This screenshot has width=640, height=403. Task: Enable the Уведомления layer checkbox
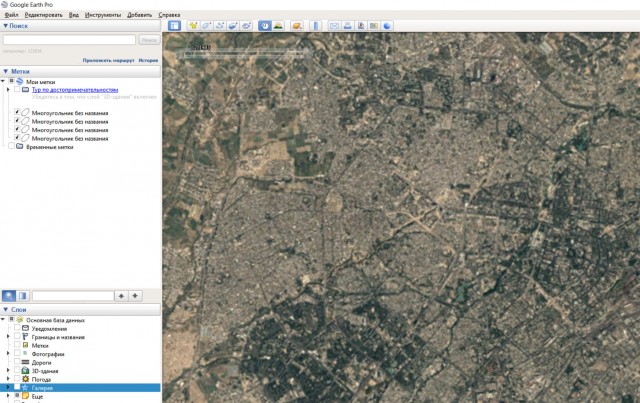click(x=17, y=328)
